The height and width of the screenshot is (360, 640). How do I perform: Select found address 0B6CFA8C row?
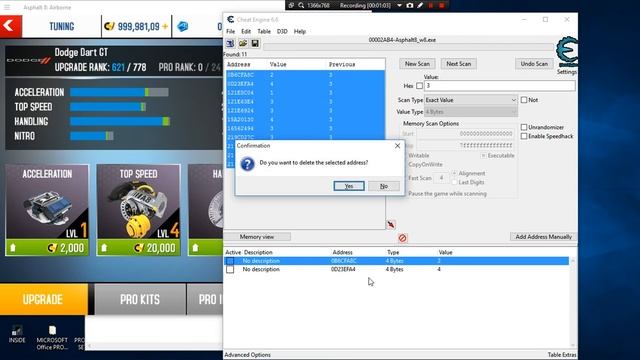click(305, 75)
